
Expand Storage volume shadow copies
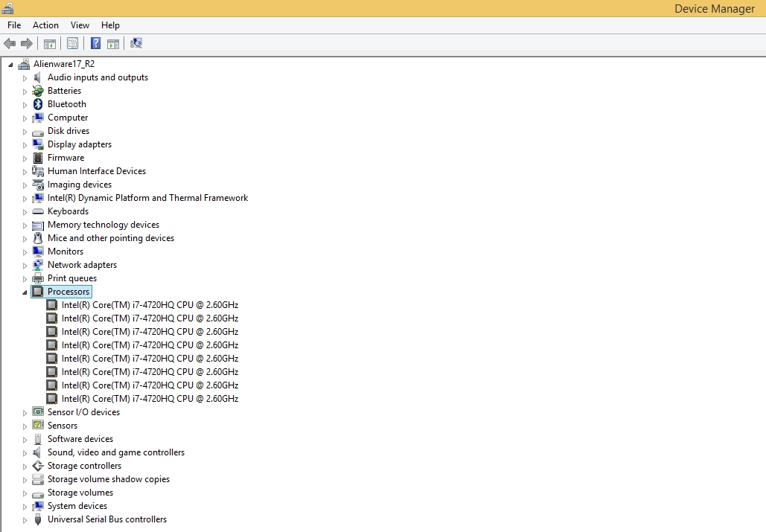coord(25,480)
